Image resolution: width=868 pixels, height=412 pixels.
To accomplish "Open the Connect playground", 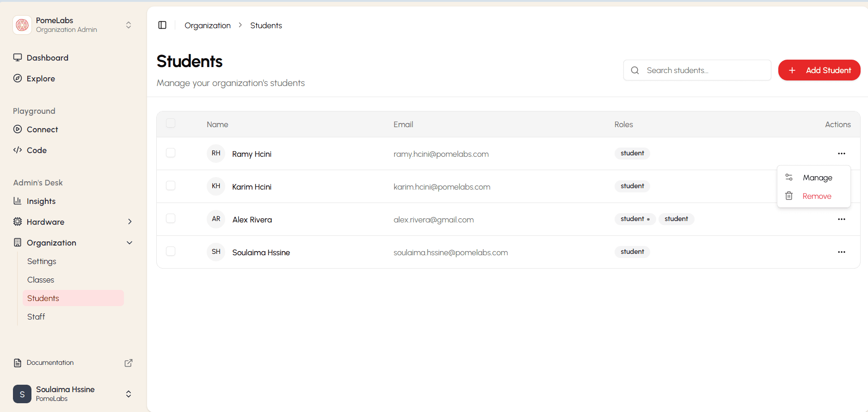I will 43,129.
